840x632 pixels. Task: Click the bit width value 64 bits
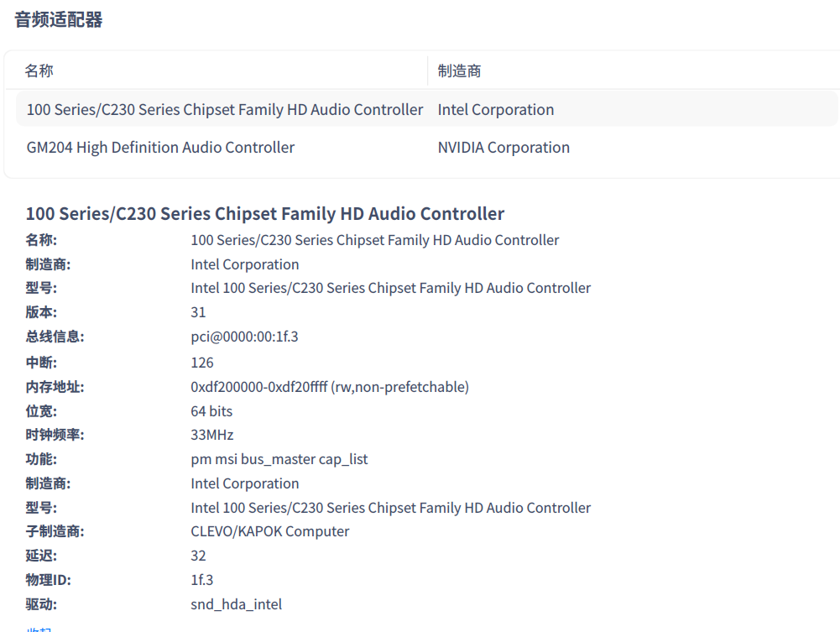[x=211, y=411]
